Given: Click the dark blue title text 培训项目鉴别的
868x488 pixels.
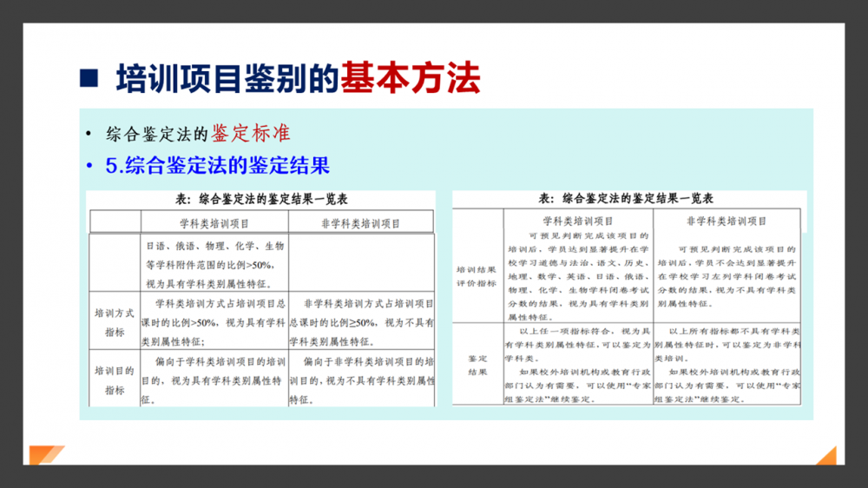Looking at the screenshot, I should pyautogui.click(x=226, y=79).
